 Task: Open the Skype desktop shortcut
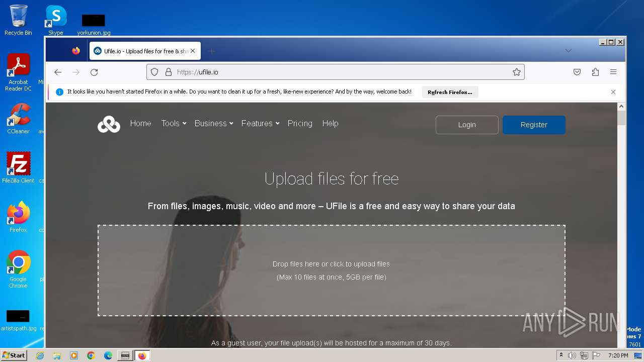point(56,20)
